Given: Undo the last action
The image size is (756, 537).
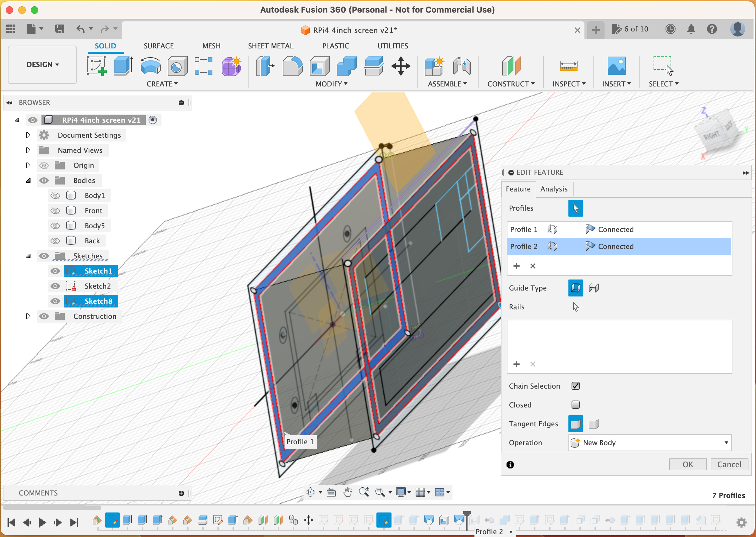Looking at the screenshot, I should [81, 29].
